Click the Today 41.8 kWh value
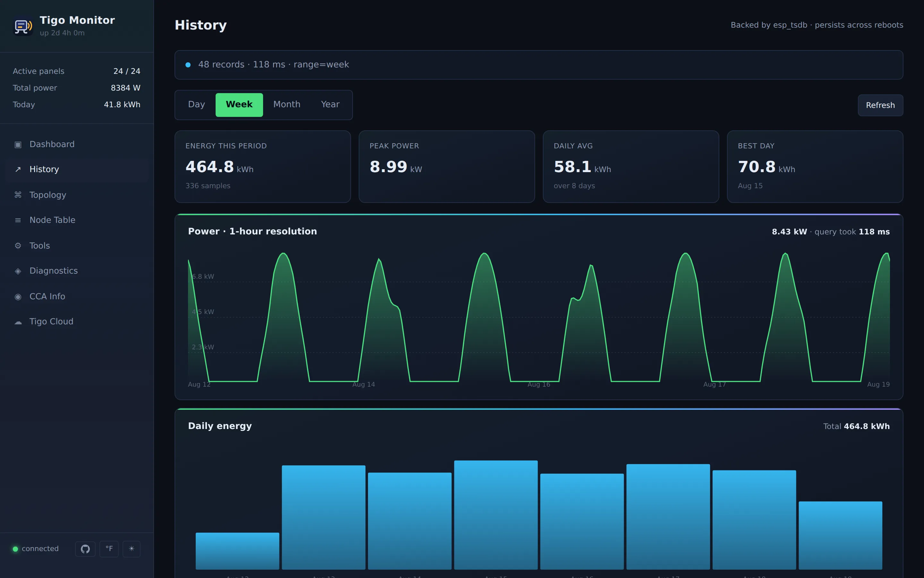This screenshot has width=924, height=578. point(122,105)
